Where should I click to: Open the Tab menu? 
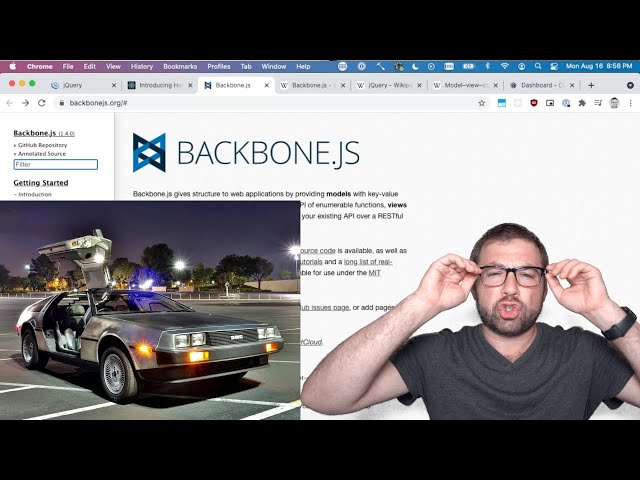click(x=246, y=66)
